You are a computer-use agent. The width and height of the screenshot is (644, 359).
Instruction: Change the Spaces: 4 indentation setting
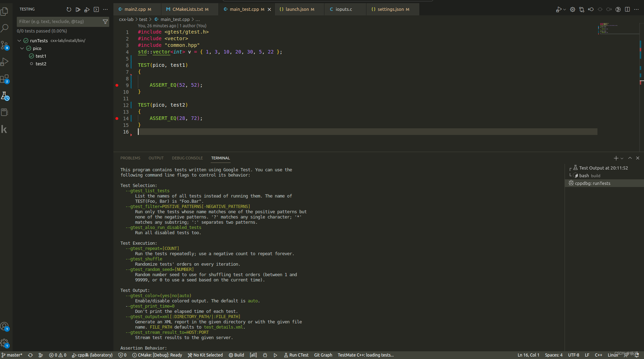coord(554,355)
